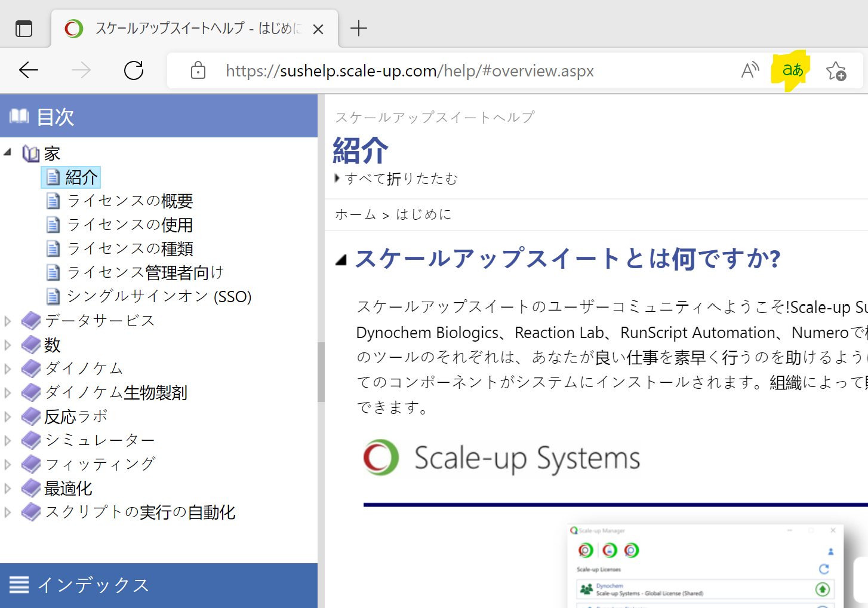Click the Scale-up favicon on the tab
Screen dimensions: 868x608
tap(73, 28)
